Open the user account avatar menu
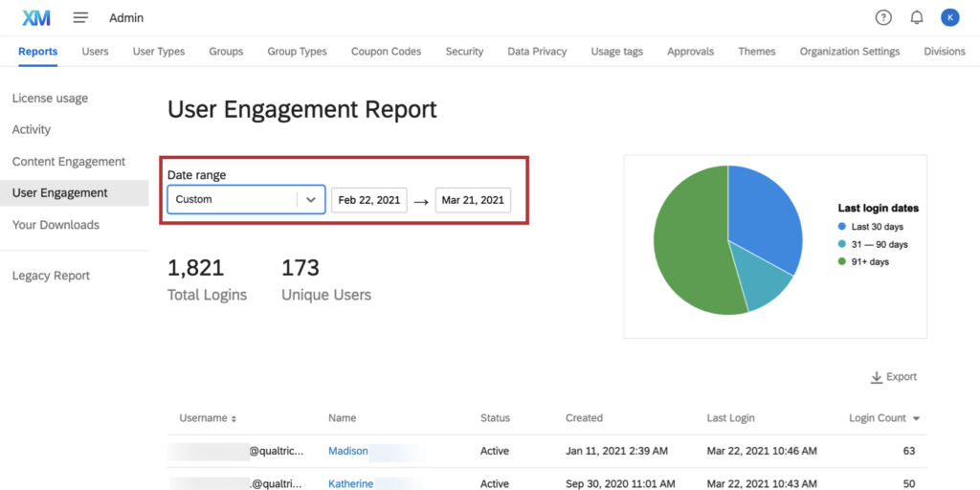The height and width of the screenshot is (490, 980). click(x=949, y=17)
